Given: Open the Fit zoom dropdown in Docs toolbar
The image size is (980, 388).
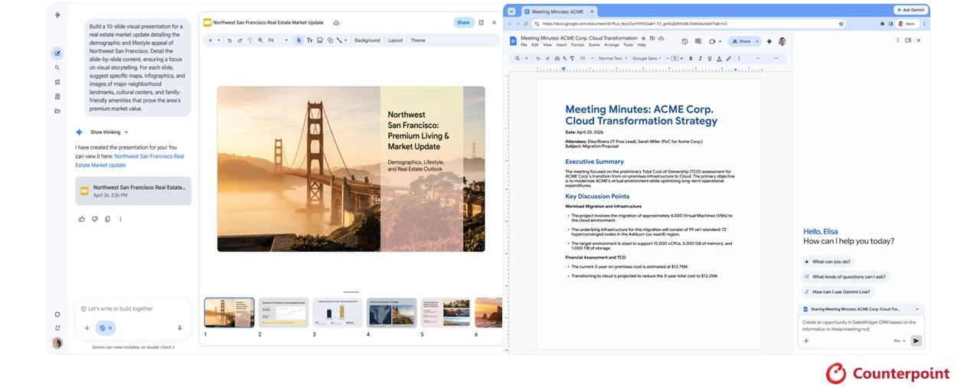Looking at the screenshot, I should pos(586,58).
